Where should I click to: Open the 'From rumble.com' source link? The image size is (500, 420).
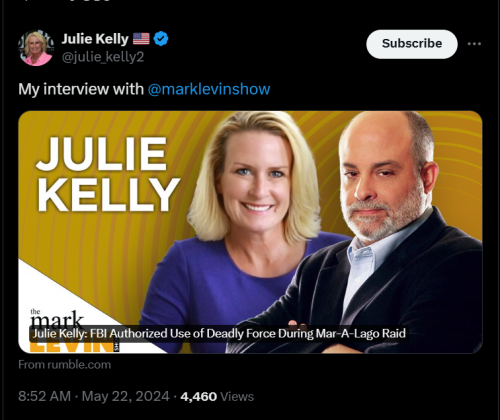pyautogui.click(x=65, y=364)
